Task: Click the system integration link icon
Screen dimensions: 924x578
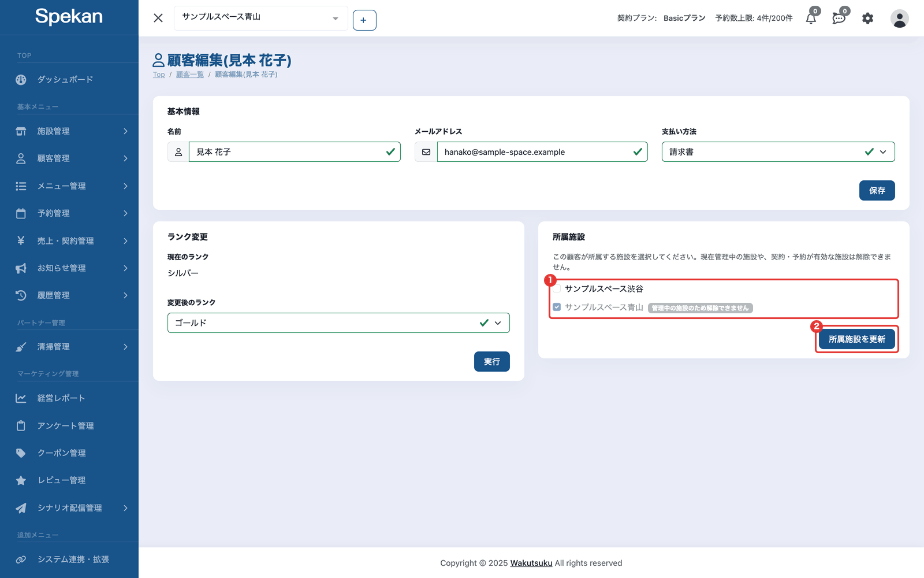Action: [x=21, y=560]
